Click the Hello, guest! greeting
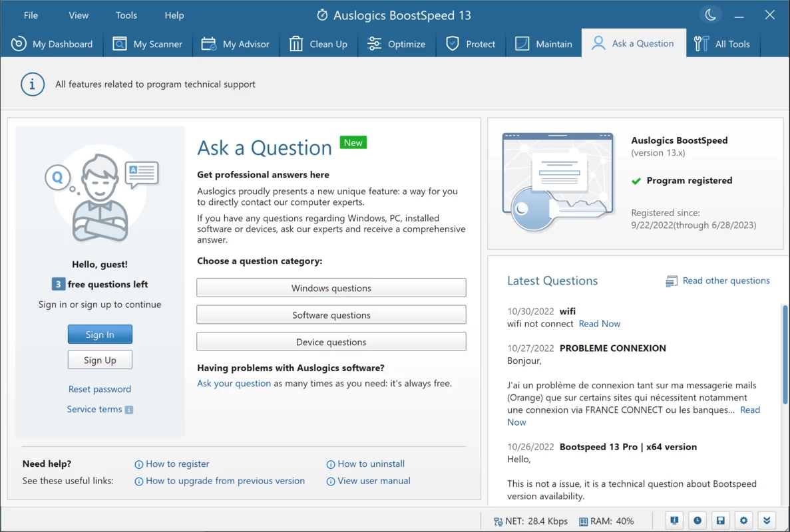 point(100,264)
